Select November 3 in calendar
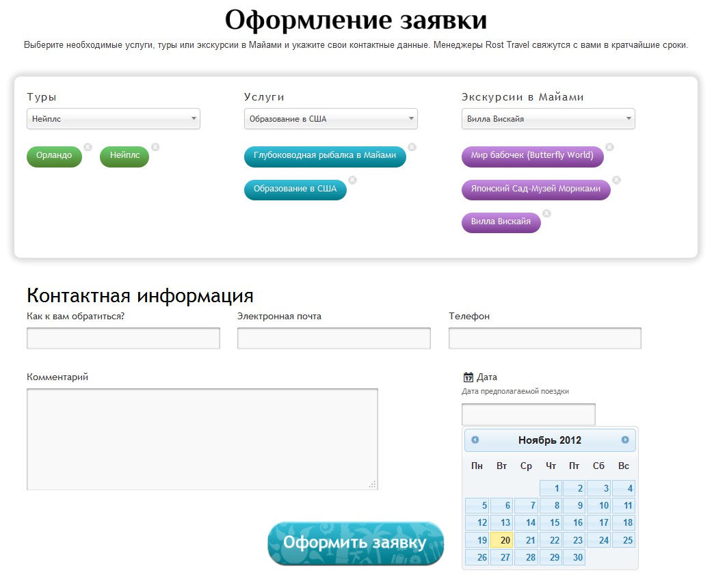 (x=599, y=488)
